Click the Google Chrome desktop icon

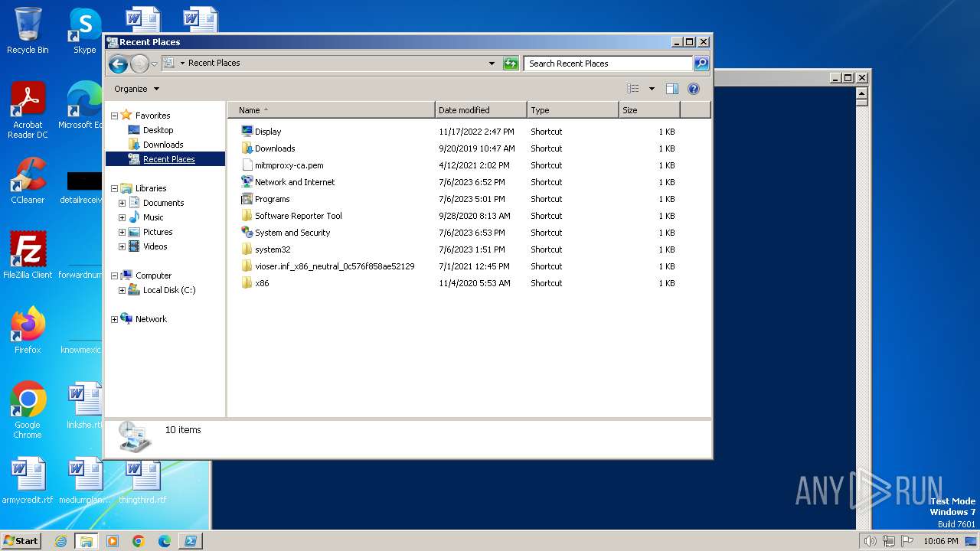(28, 410)
